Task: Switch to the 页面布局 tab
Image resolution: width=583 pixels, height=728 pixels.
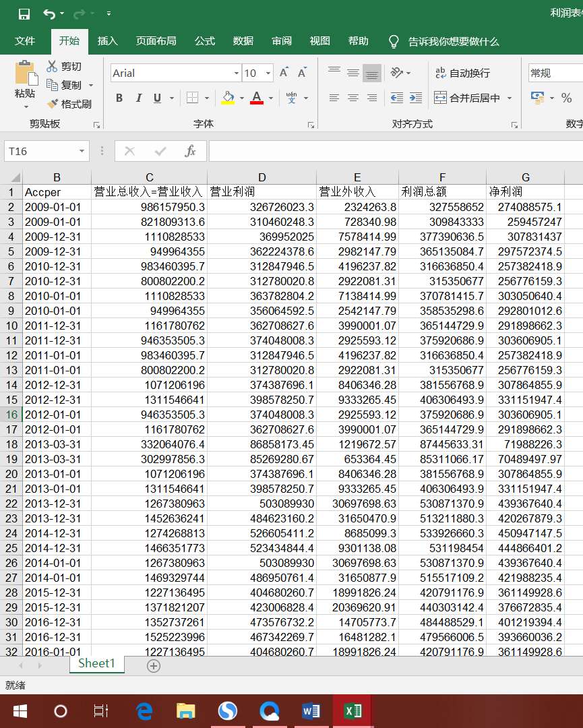Action: (x=156, y=41)
